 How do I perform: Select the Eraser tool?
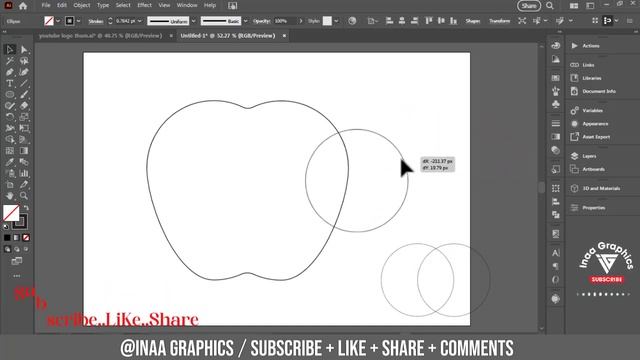point(24,106)
